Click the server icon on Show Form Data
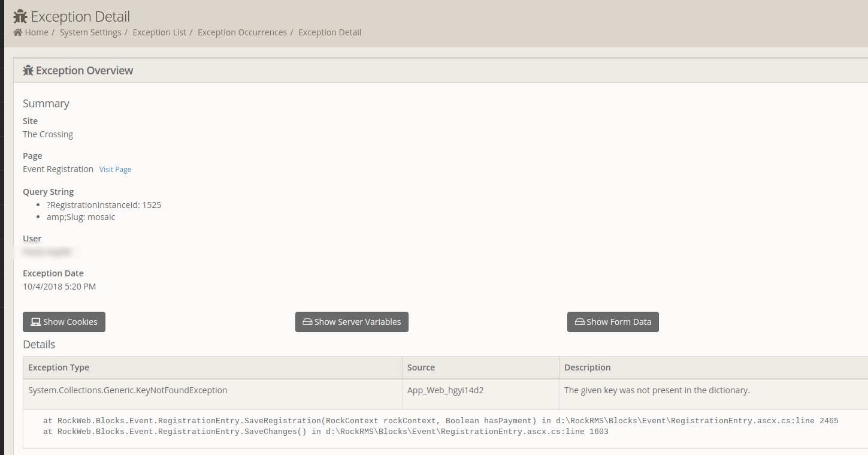 (x=579, y=321)
